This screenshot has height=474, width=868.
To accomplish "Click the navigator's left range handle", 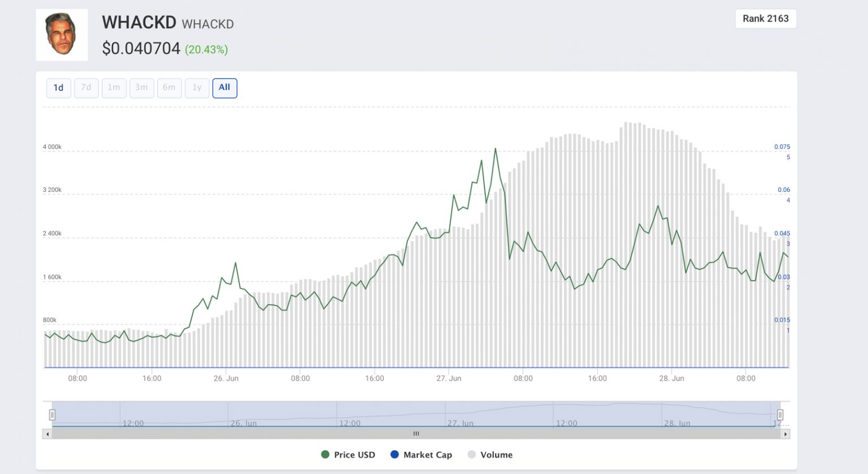I will (52, 415).
